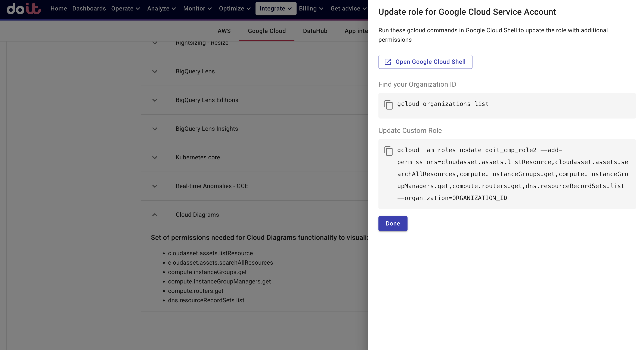Open the Integrate dropdown
The image size is (644, 350).
click(x=276, y=9)
